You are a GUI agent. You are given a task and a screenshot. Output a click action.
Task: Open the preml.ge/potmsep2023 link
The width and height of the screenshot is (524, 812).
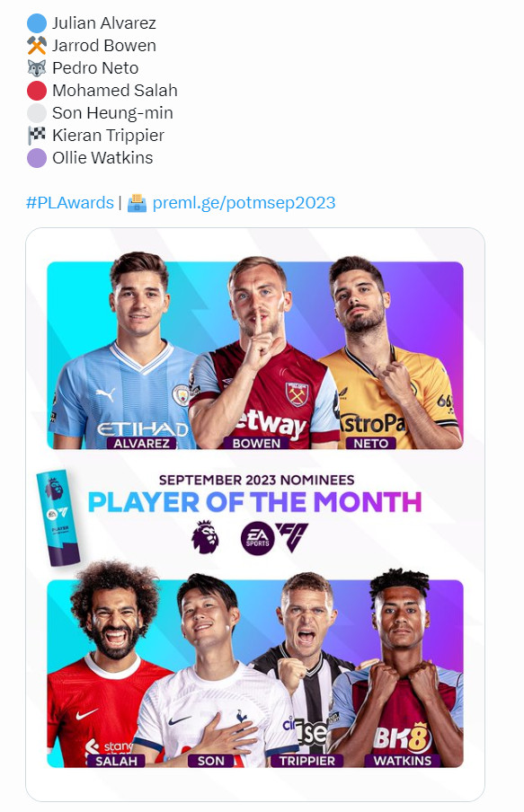[244, 202]
